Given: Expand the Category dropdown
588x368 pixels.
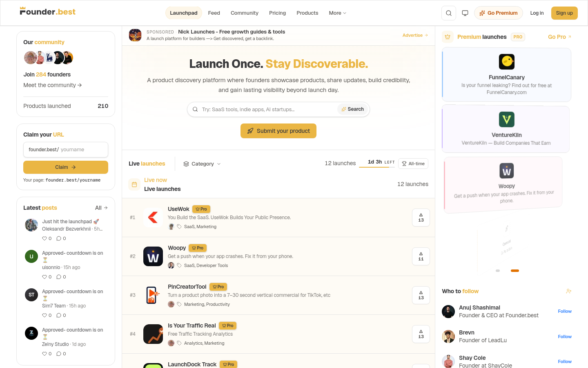Looking at the screenshot, I should point(202,164).
